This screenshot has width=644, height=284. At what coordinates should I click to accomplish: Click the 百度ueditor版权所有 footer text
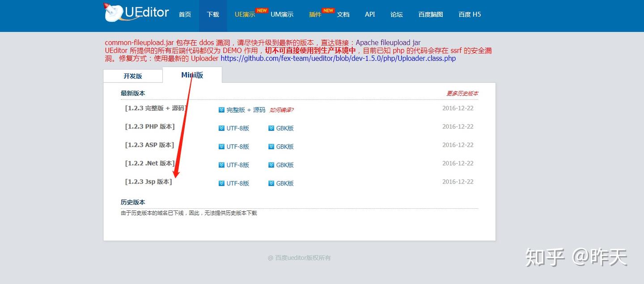pos(299,258)
